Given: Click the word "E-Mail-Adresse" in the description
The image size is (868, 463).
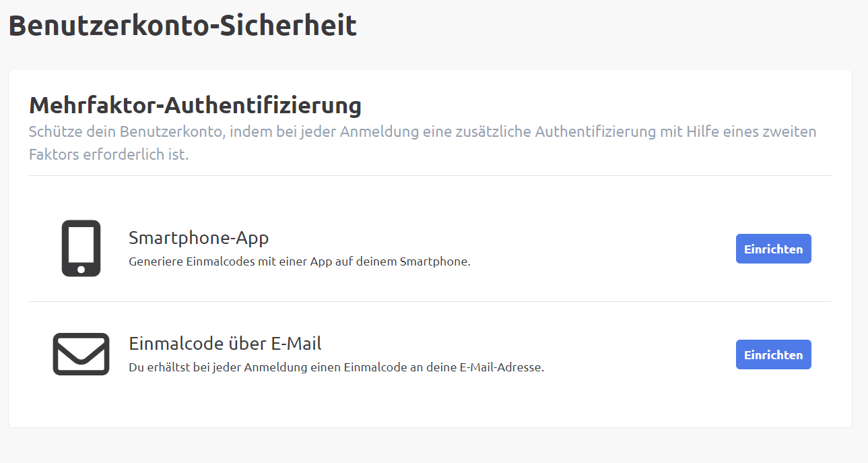Looking at the screenshot, I should point(502,367).
